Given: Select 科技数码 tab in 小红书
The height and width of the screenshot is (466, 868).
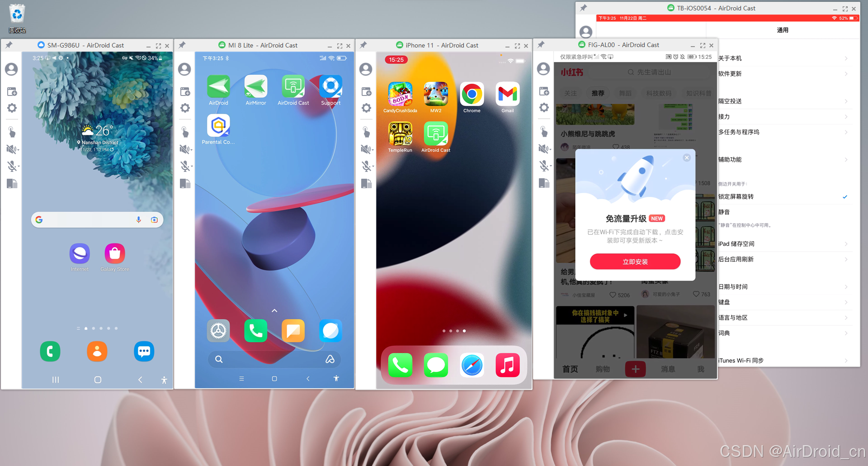Looking at the screenshot, I should [x=659, y=93].
